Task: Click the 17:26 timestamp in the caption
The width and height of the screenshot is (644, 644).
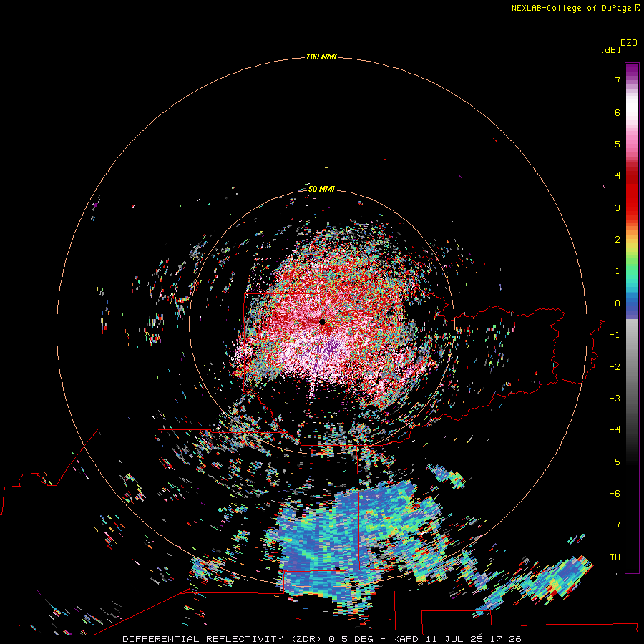Action: point(506,639)
